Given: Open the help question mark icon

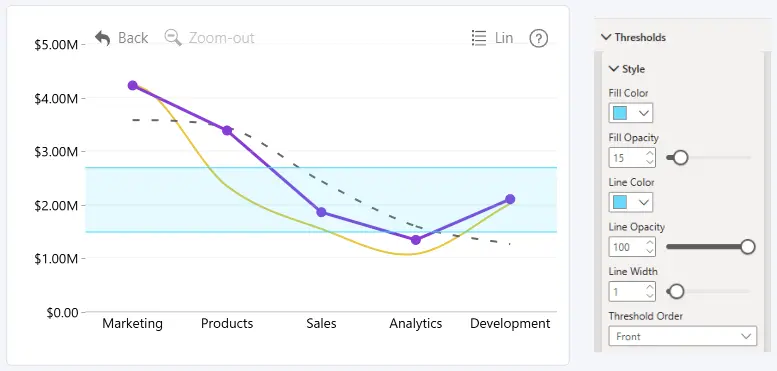Looking at the screenshot, I should click(539, 38).
